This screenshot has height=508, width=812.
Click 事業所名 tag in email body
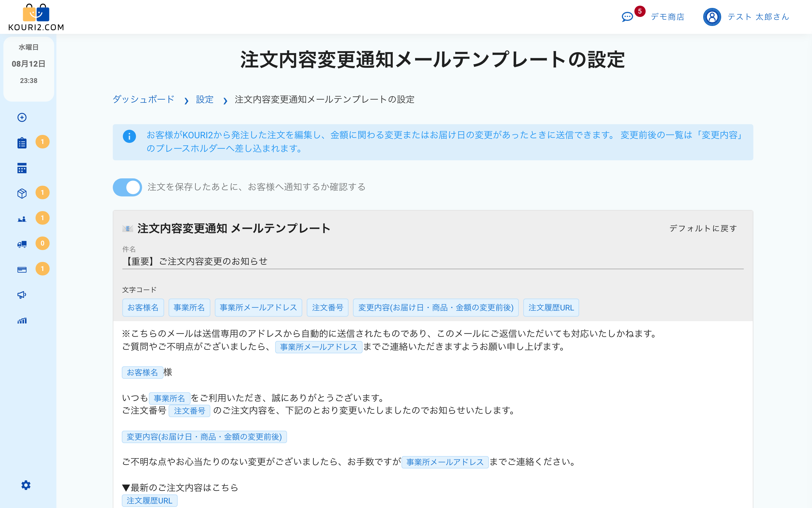click(x=169, y=398)
